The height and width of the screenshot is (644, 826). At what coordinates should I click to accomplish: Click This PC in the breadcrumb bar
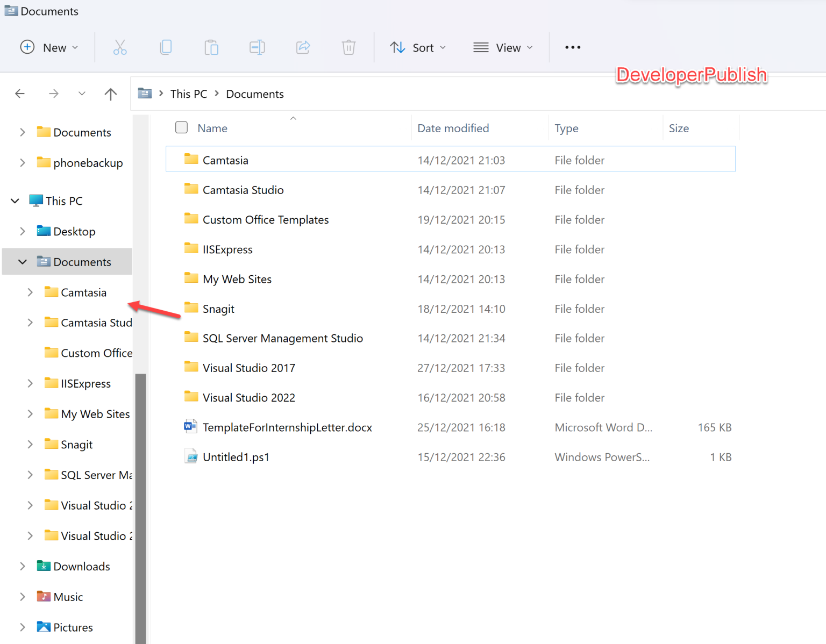[188, 94]
